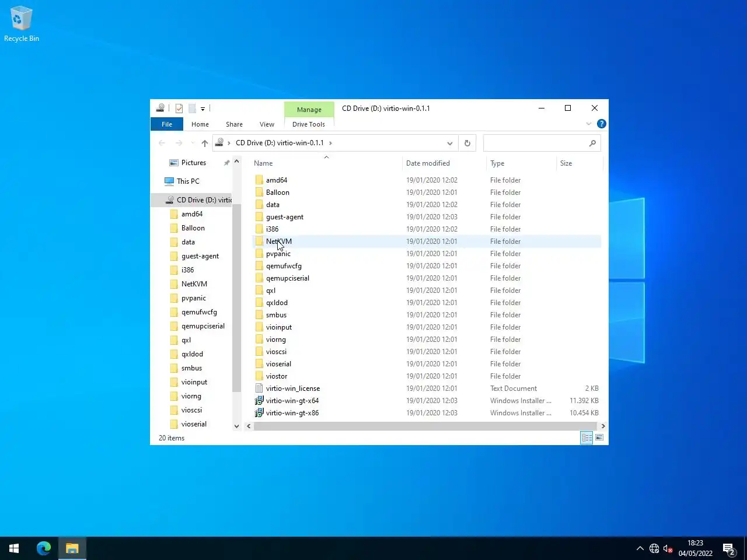Go up one level with Up arrow
747x560 pixels.
205,143
